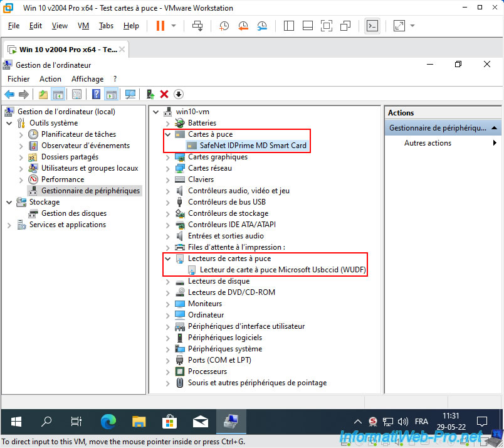Open File Explorer from the taskbar

[x=139, y=422]
